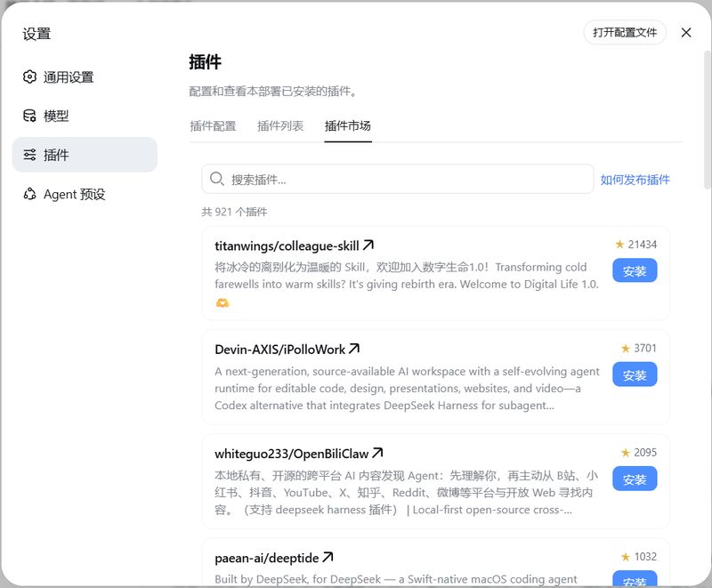
Task: Open titanwings/colleague-skill plugin title
Action: (287, 246)
